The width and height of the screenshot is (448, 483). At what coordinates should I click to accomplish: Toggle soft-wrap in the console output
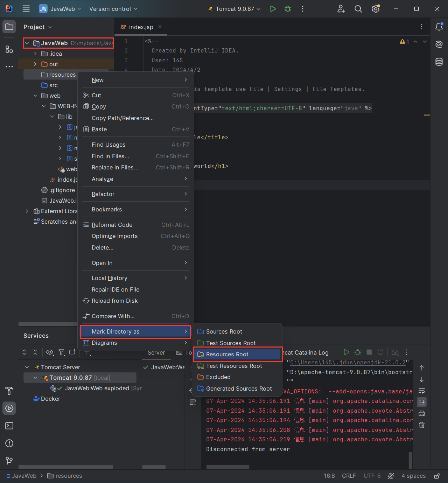click(422, 391)
